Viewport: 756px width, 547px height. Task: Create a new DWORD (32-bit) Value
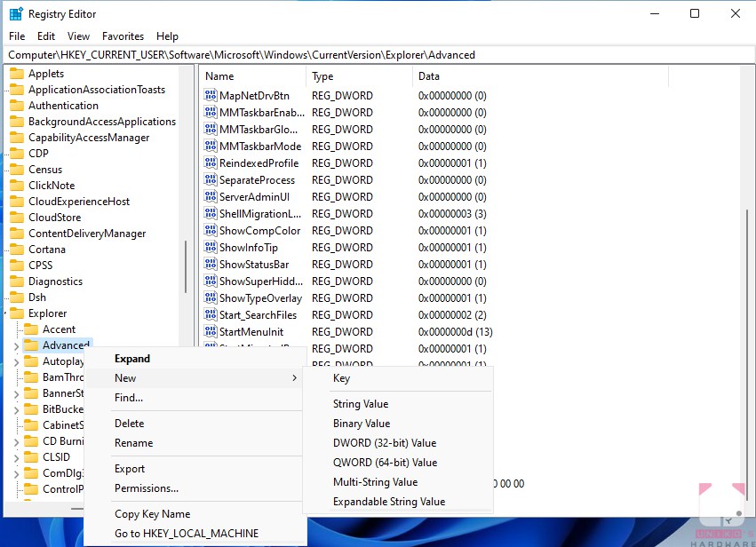click(x=398, y=443)
